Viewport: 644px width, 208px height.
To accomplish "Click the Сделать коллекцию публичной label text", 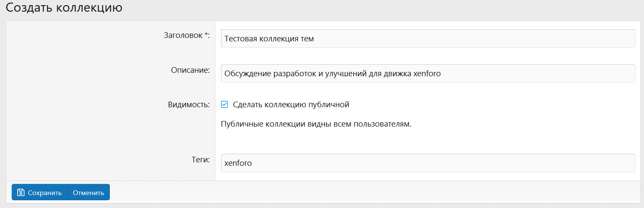I will click(291, 104).
